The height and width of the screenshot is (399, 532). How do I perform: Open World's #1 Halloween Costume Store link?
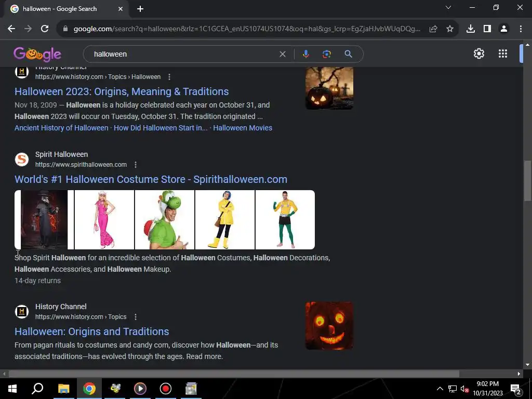click(x=151, y=179)
